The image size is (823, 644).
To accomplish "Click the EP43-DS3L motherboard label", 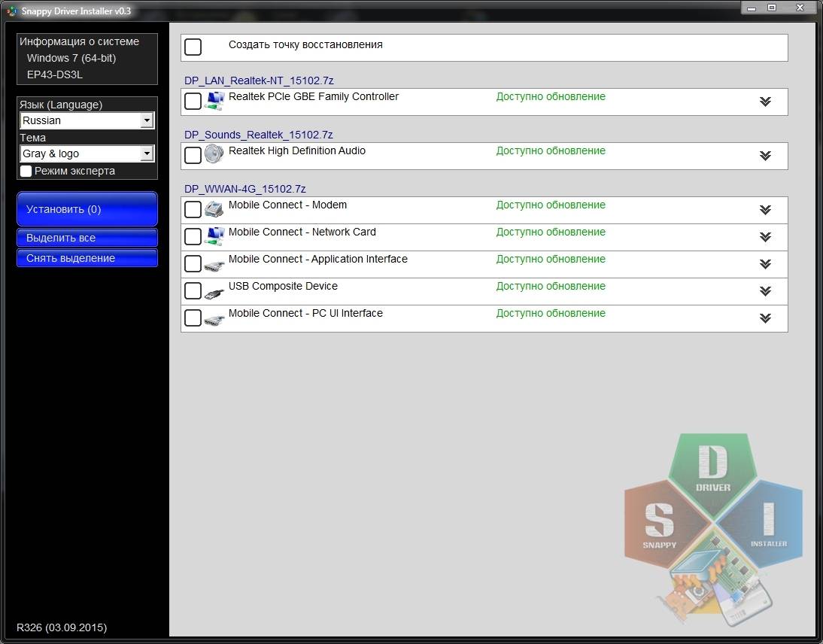I will (55, 74).
